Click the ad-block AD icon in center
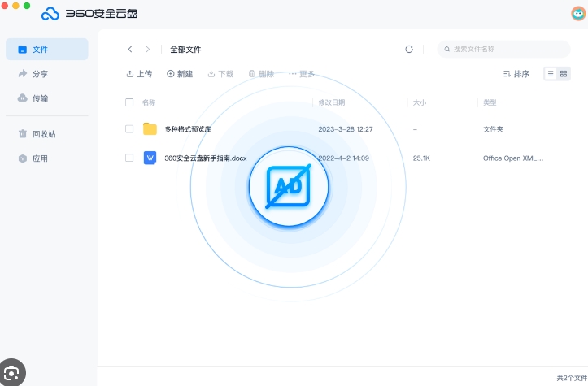The image size is (588, 386). (x=289, y=186)
